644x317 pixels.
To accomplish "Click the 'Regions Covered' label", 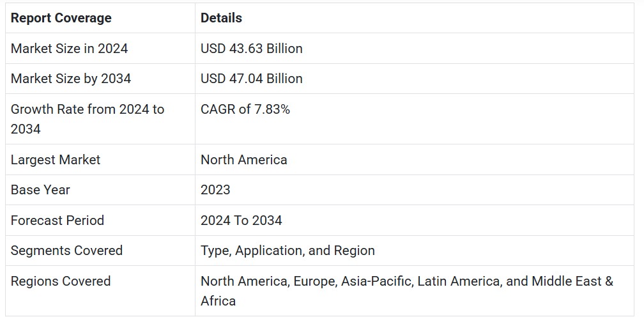I will [60, 281].
